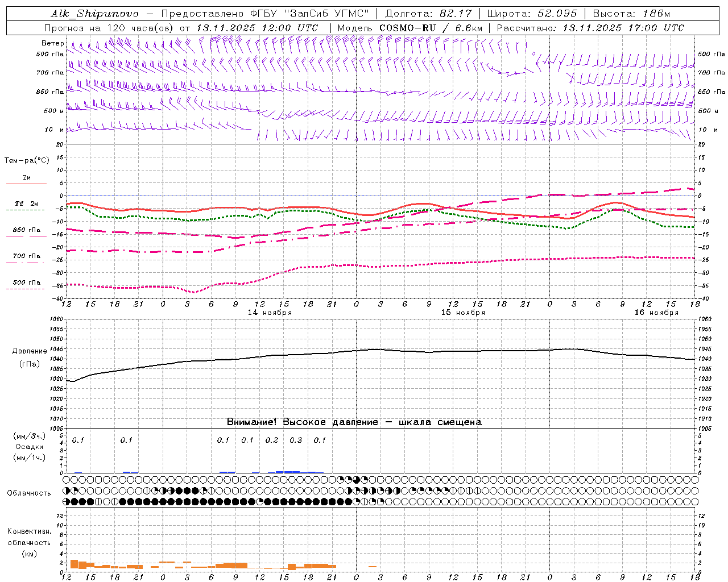Viewport: 728px width, 582px height.
Task: Click the Облачность row label
Action: pos(29,493)
